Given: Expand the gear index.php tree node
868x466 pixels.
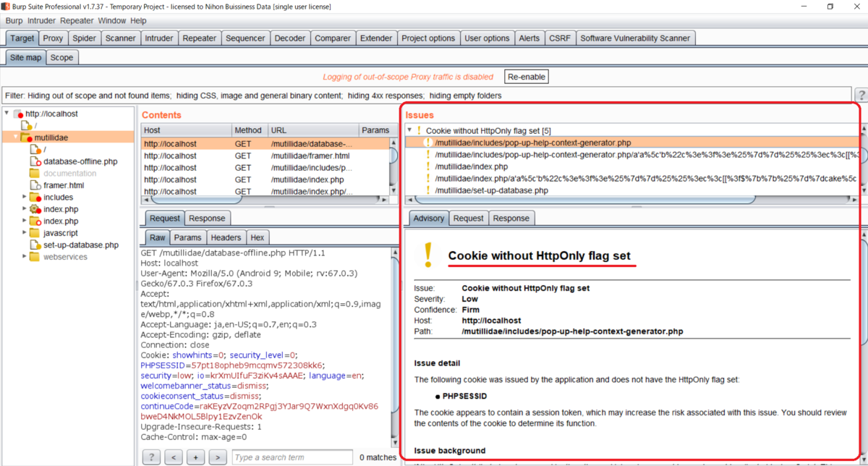Looking at the screenshot, I should 25,209.
